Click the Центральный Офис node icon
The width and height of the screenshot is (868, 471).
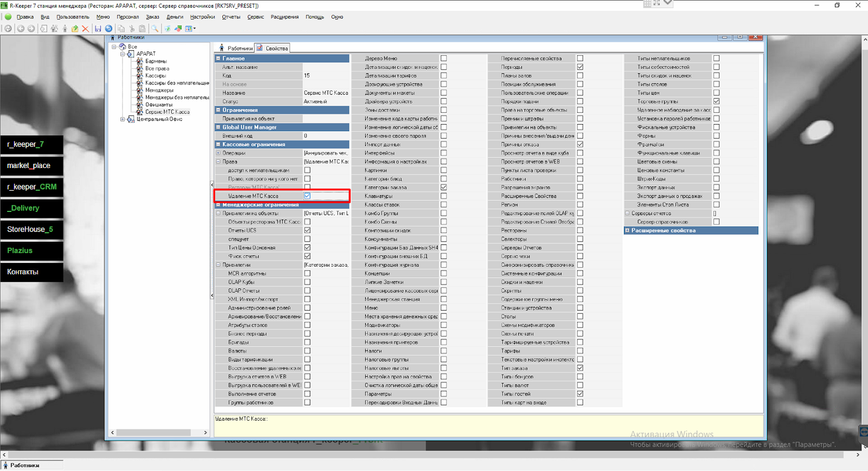coord(131,119)
